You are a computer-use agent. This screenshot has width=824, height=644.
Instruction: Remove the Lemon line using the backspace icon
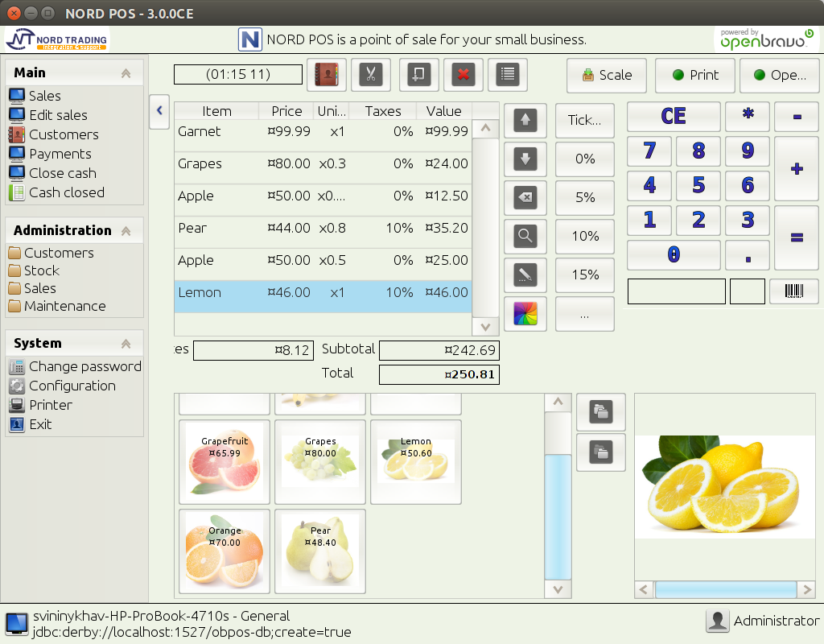(x=525, y=197)
